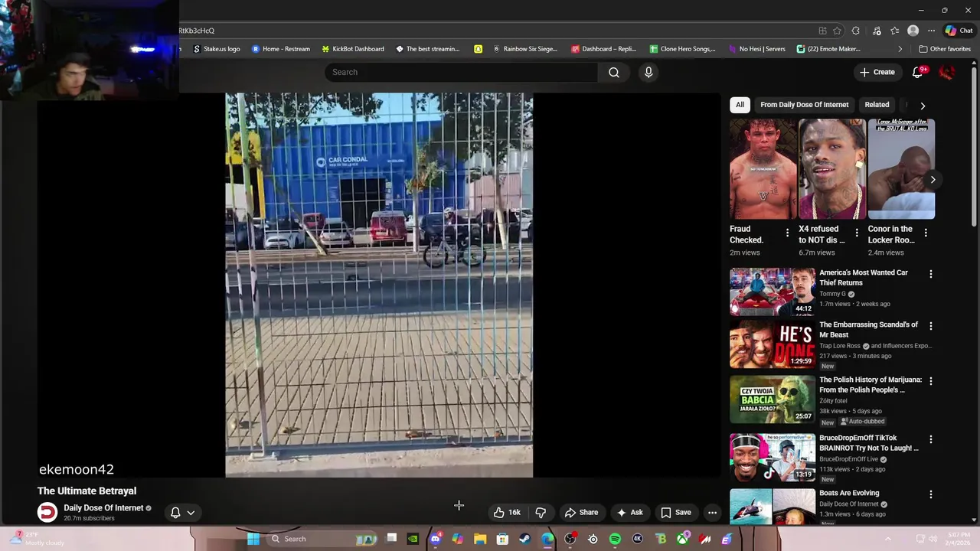
Task: Open options menu for Fraud Checked short
Action: tap(787, 233)
